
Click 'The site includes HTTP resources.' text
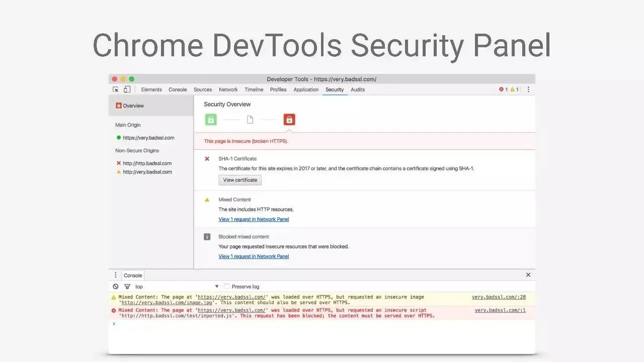pyautogui.click(x=256, y=210)
